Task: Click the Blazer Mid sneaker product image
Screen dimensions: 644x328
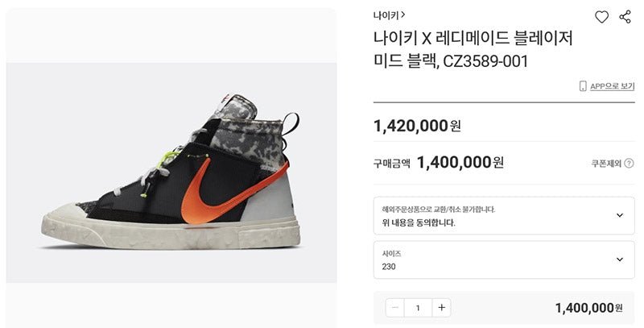Action: tap(171, 172)
